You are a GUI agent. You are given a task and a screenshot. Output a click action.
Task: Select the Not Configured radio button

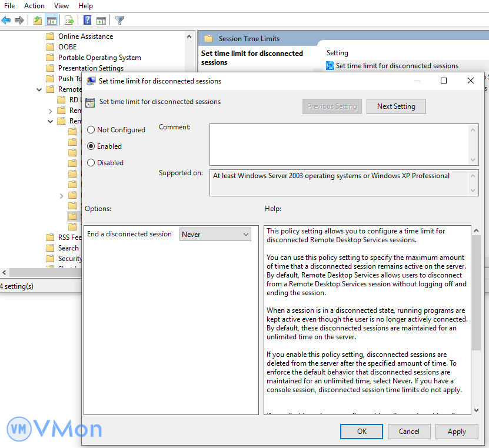[91, 130]
